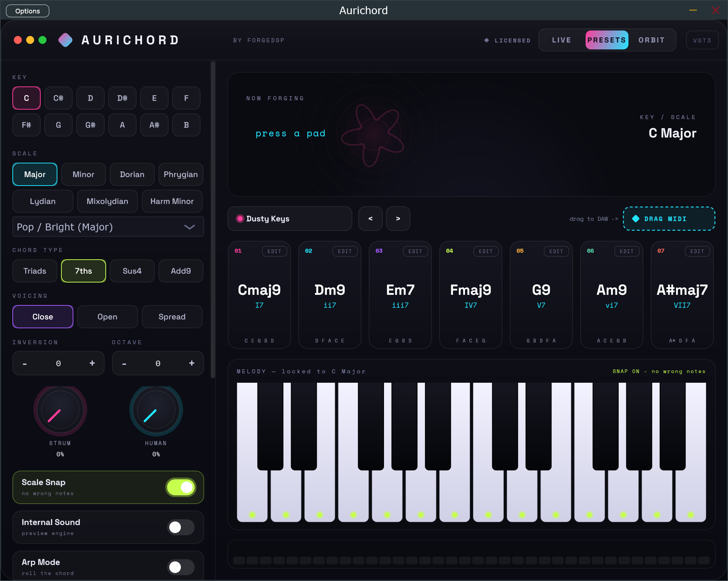Click the Licensed diamond indicator
Viewport: 728px width, 581px height.
[486, 40]
